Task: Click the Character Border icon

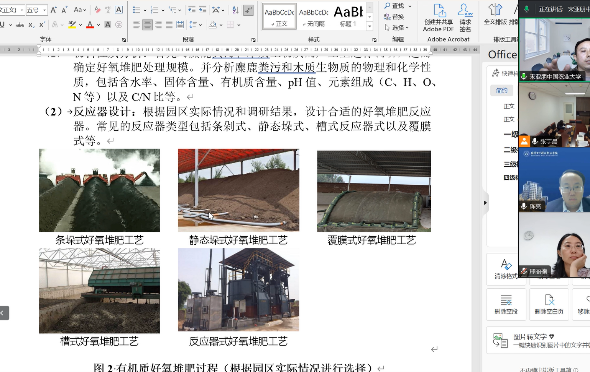Action: (x=119, y=10)
